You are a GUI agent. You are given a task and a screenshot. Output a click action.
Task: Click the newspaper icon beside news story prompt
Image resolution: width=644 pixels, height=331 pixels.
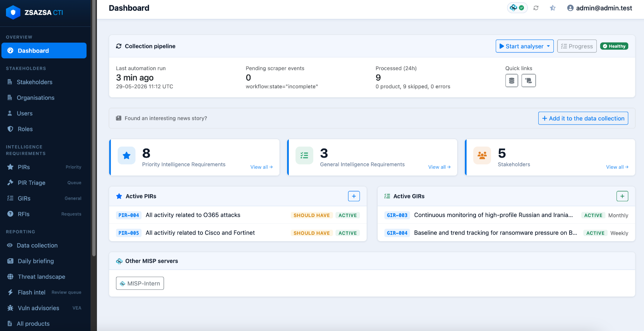coord(118,118)
